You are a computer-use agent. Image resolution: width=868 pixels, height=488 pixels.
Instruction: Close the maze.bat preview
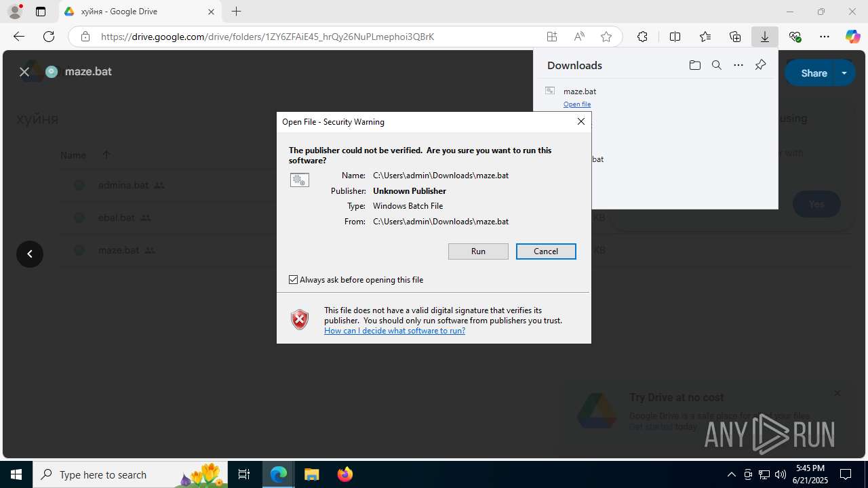coord(24,71)
